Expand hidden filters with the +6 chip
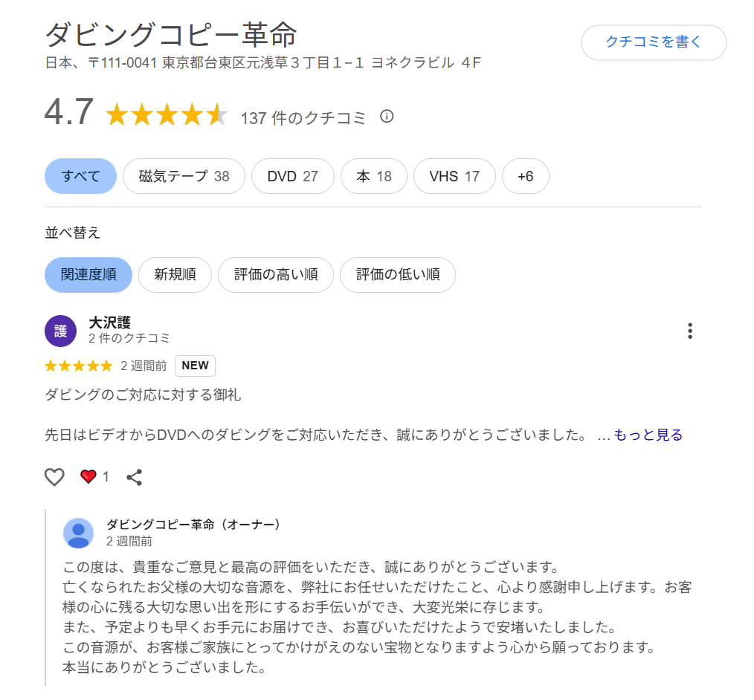This screenshot has height=700, width=754. pos(525,176)
